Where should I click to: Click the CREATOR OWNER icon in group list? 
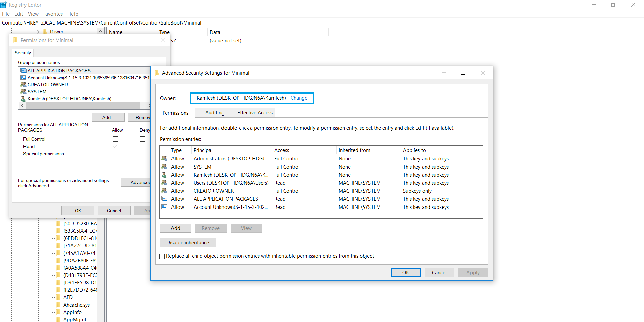click(x=23, y=84)
